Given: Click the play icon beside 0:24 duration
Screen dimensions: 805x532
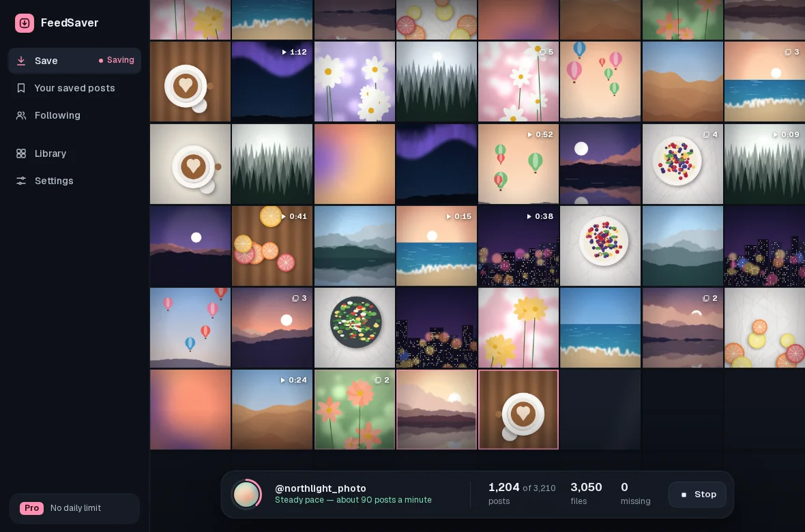Looking at the screenshot, I should (283, 381).
